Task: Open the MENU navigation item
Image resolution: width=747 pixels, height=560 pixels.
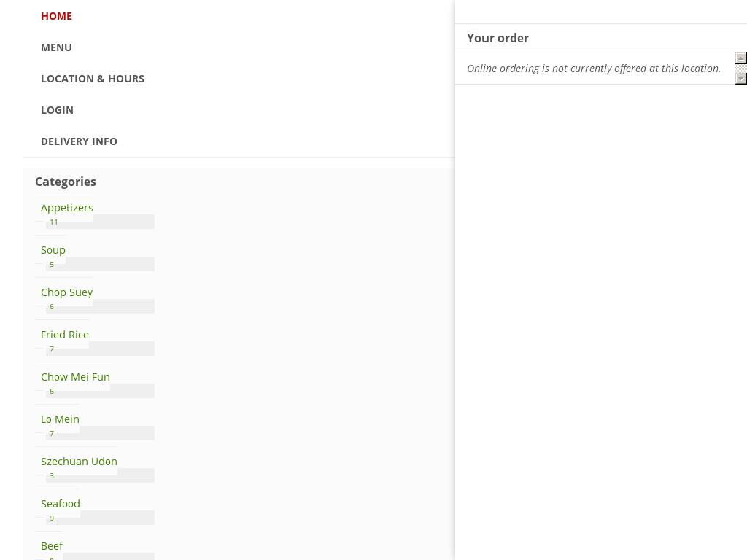Action: (56, 47)
